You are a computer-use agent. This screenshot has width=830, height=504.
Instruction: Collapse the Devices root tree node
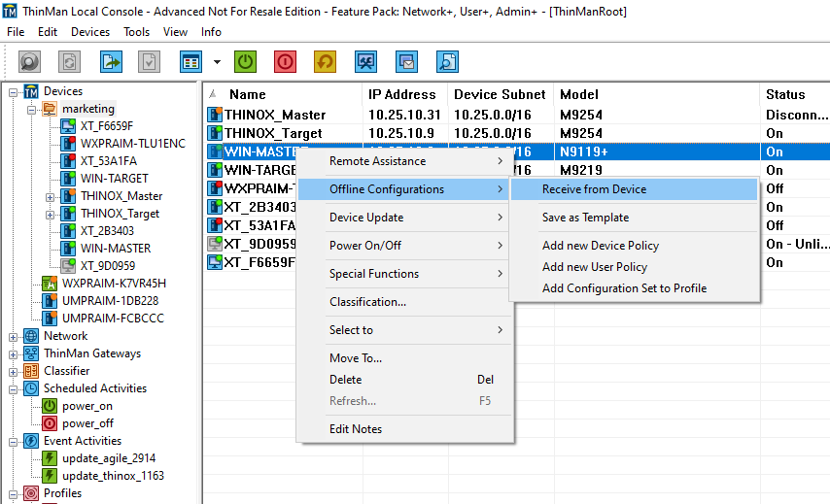point(13,92)
